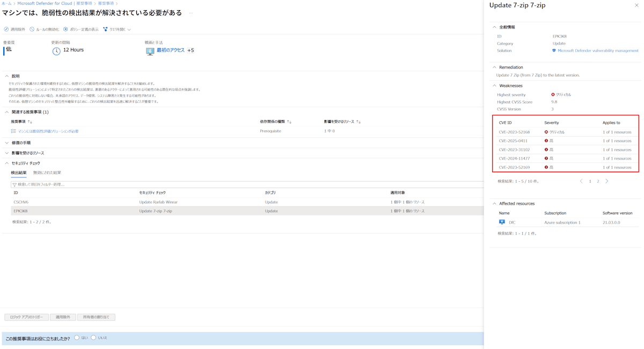Click the Prerequisite dependency type cell

[x=270, y=131]
